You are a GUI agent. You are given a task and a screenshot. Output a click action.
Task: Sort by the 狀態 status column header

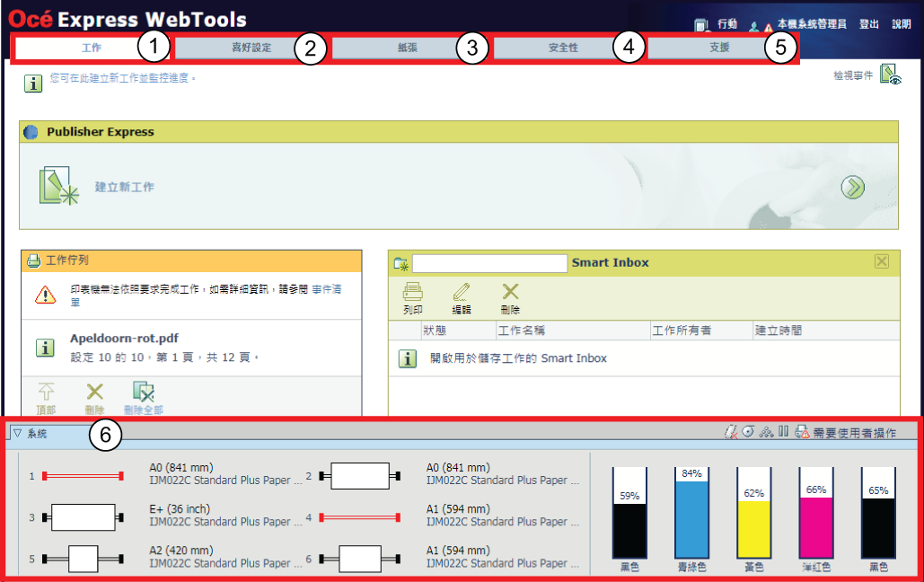pyautogui.click(x=435, y=331)
